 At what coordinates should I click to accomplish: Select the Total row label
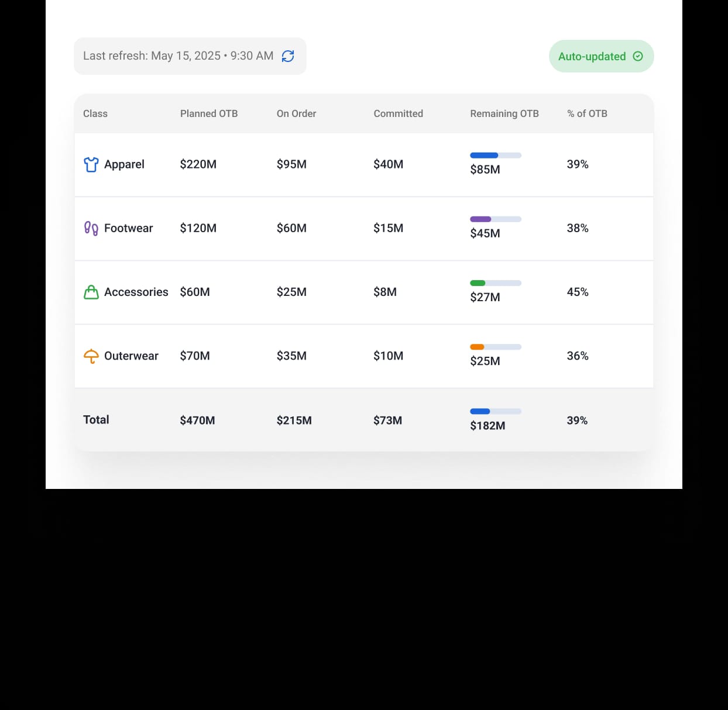(x=96, y=420)
